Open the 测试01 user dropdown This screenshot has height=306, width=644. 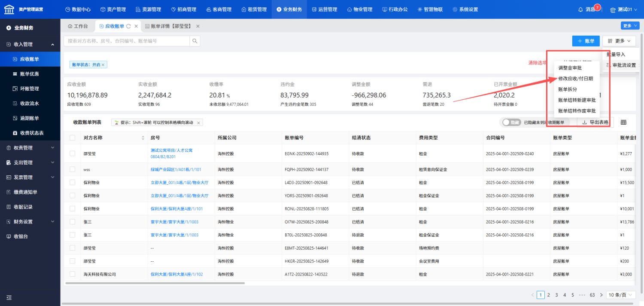click(x=623, y=9)
